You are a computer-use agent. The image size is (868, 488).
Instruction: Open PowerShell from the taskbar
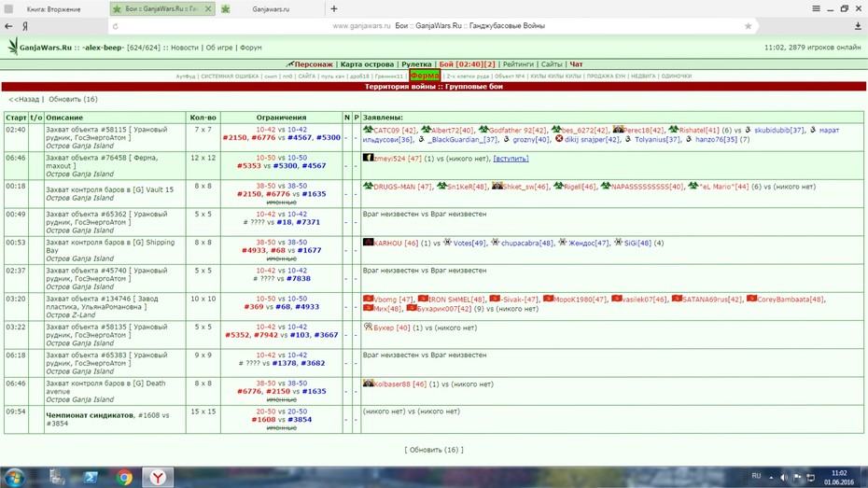click(x=91, y=477)
